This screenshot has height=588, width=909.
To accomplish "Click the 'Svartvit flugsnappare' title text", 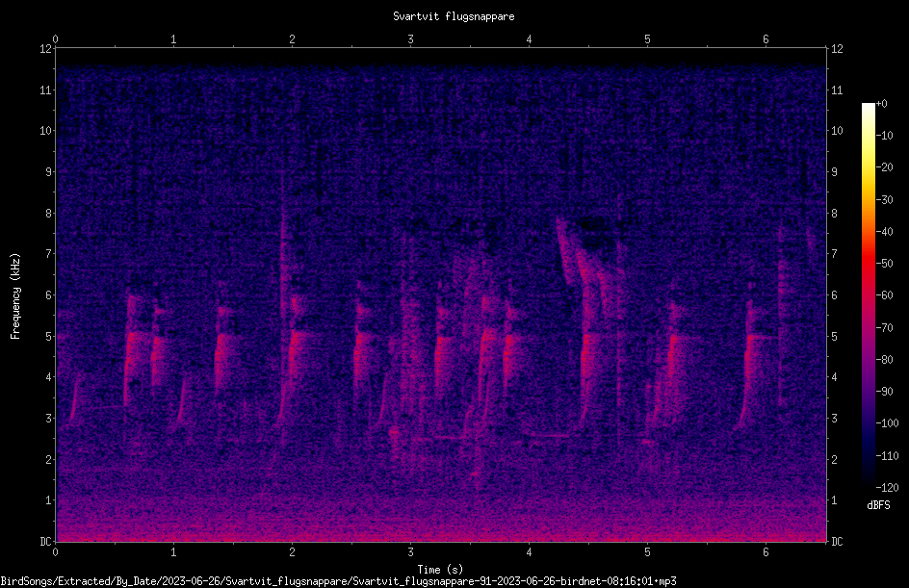I will (454, 16).
